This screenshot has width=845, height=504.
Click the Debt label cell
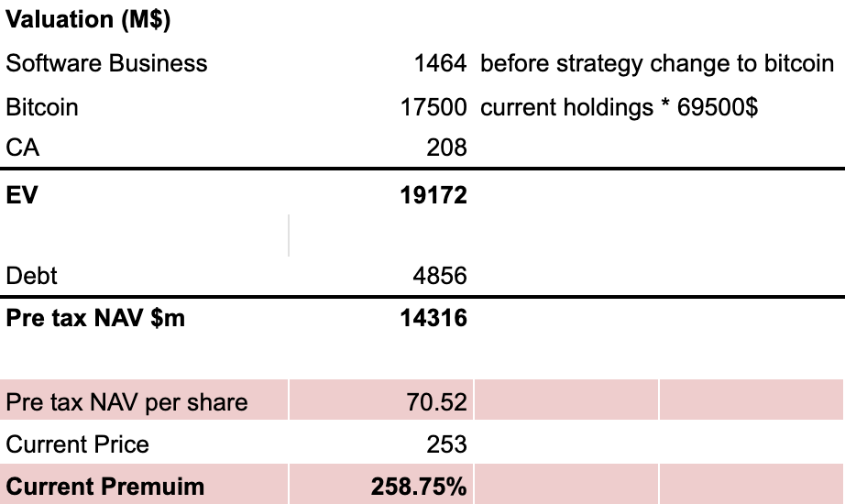[x=31, y=276]
